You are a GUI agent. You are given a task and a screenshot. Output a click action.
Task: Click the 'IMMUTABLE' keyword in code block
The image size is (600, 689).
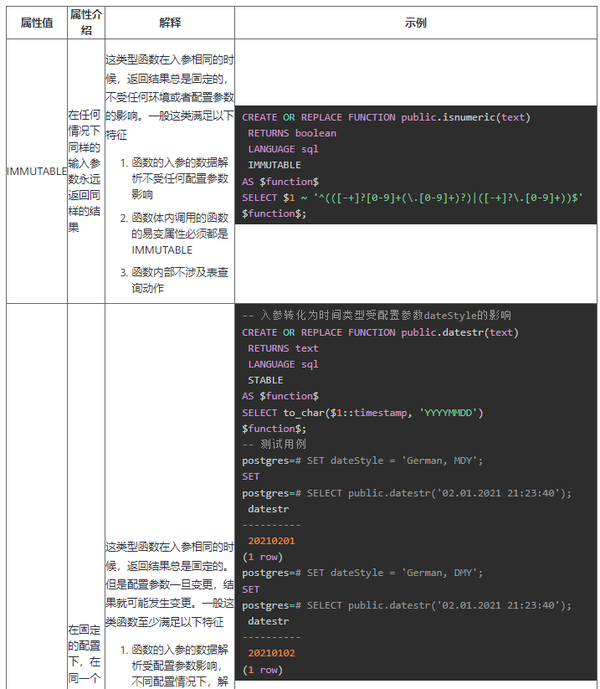click(274, 165)
